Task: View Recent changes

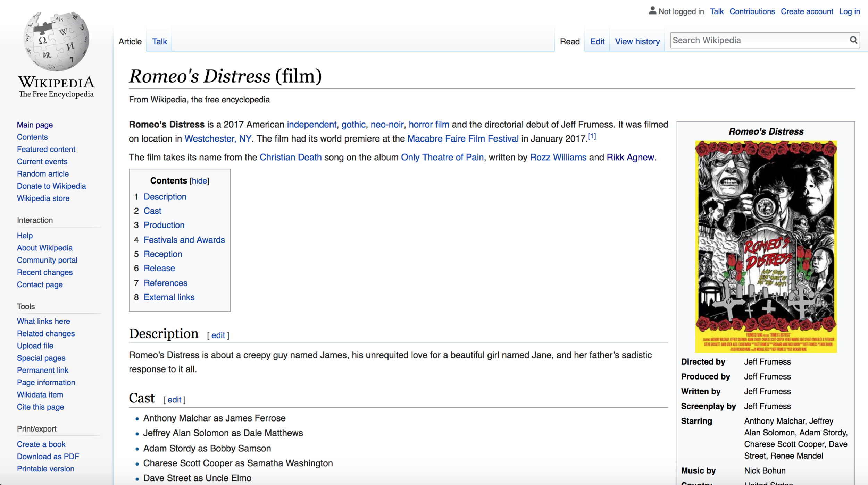Action: pyautogui.click(x=45, y=272)
